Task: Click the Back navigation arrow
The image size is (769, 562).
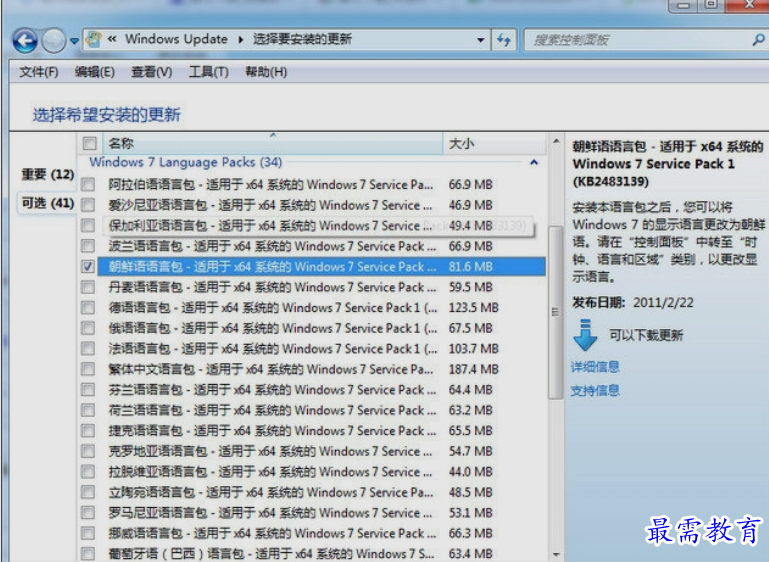Action: pos(25,41)
